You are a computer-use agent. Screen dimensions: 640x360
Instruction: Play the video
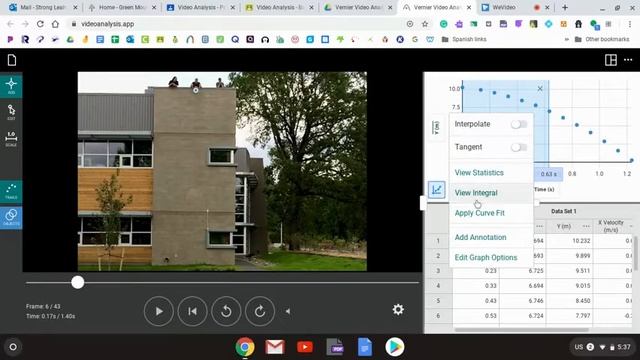(x=159, y=311)
